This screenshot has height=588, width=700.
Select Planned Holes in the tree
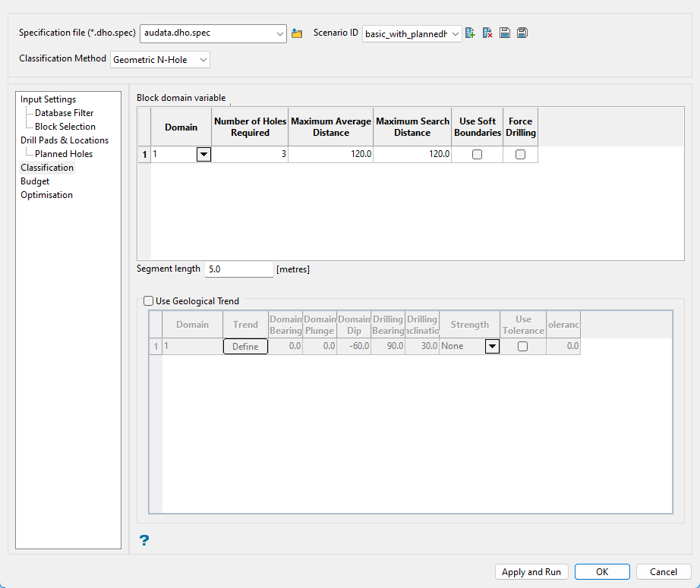tap(64, 154)
